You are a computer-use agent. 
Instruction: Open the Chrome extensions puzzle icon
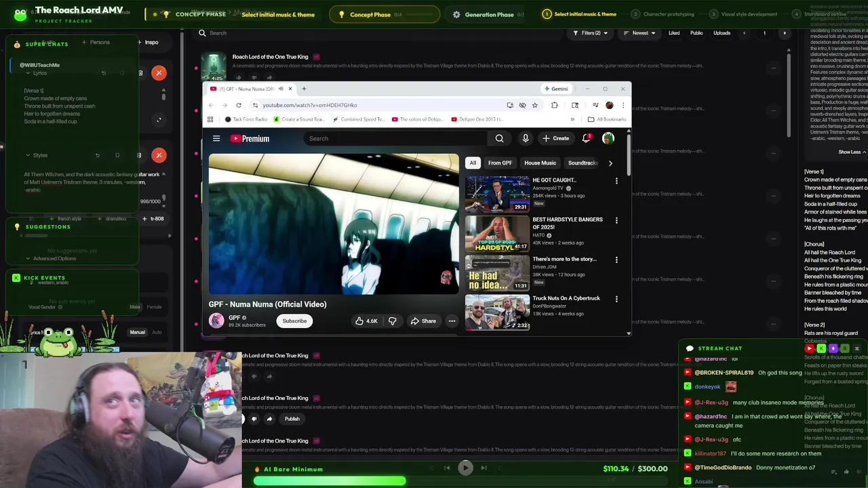click(554, 105)
